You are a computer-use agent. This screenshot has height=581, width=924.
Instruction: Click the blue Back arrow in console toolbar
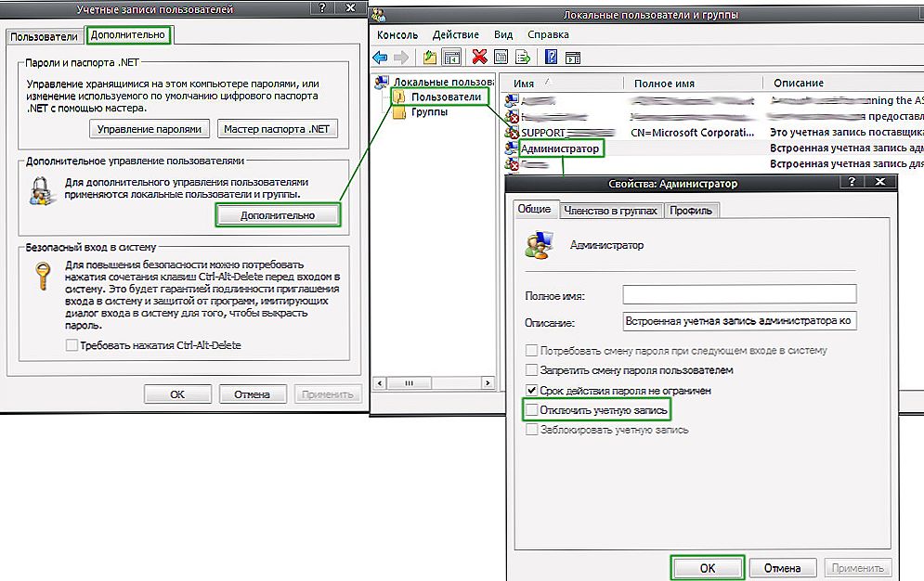[x=380, y=58]
